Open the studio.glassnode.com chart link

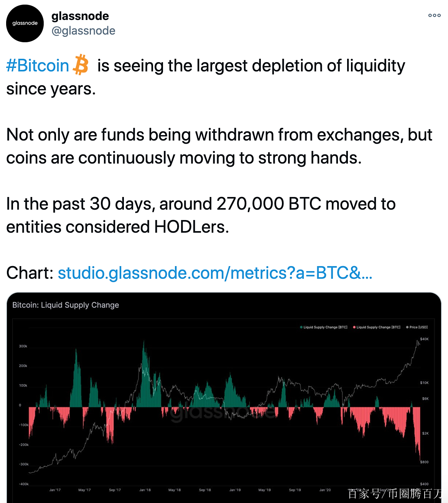click(215, 273)
